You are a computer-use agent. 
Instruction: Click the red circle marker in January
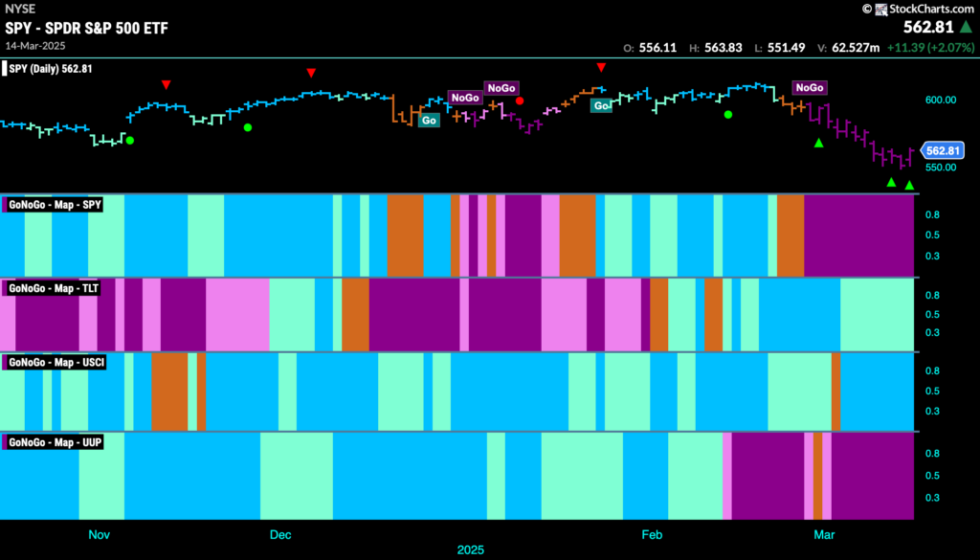coord(520,101)
